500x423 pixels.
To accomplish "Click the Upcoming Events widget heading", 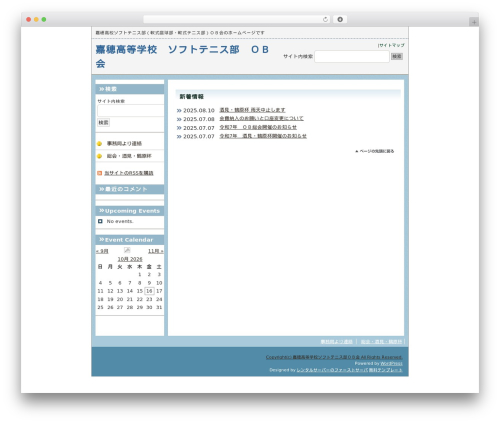I will tap(130, 211).
